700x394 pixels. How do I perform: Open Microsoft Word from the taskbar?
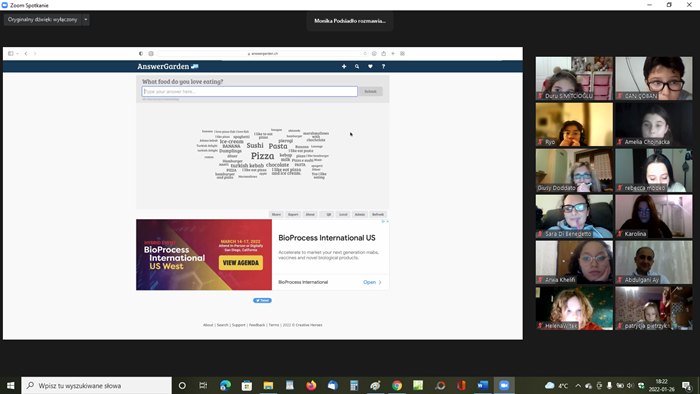click(x=483, y=386)
